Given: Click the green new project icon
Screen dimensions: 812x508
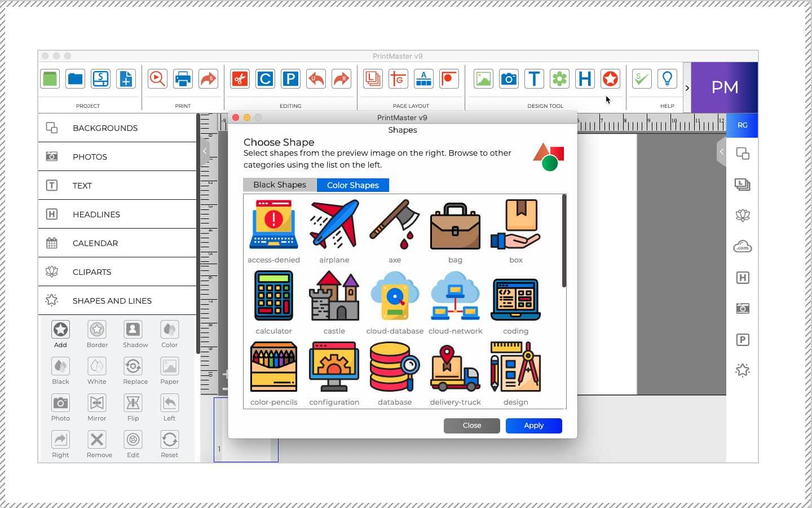Looking at the screenshot, I should click(50, 79).
